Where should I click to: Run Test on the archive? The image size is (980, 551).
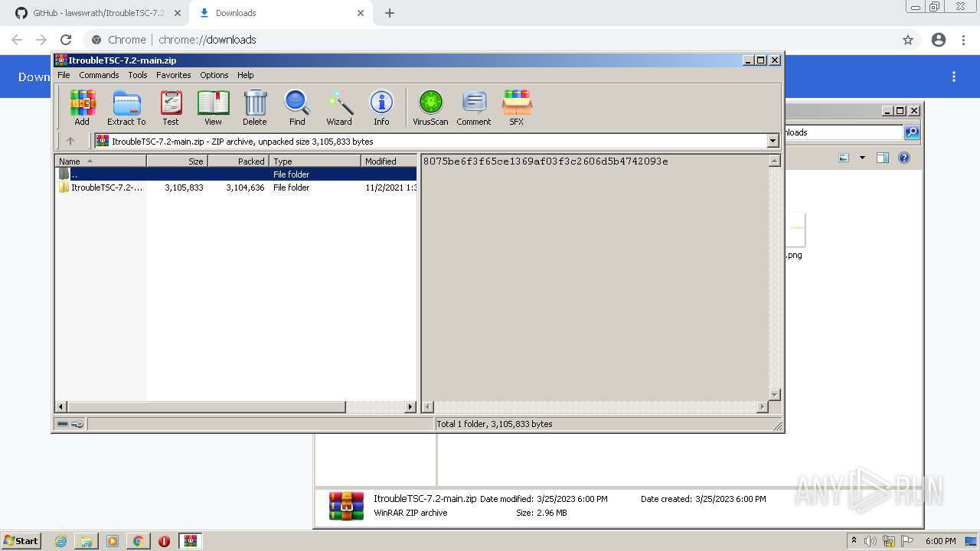point(171,107)
